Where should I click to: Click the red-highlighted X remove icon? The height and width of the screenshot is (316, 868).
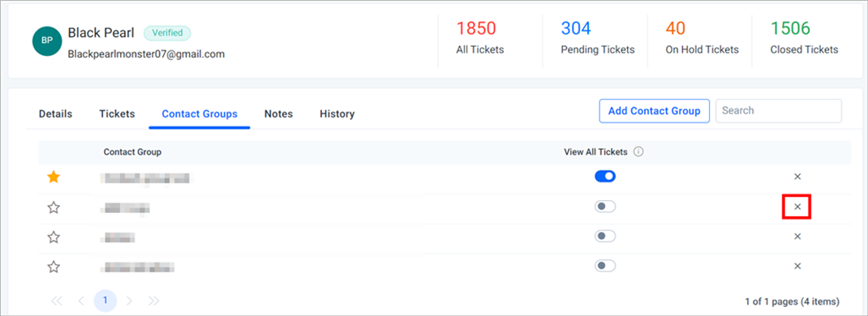click(x=797, y=207)
